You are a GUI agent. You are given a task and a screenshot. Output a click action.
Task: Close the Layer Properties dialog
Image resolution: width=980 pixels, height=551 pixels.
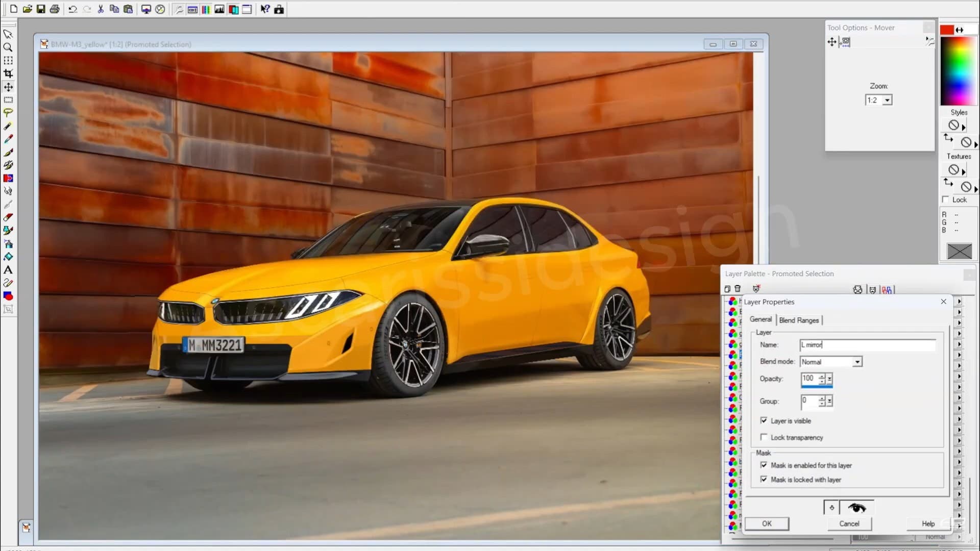click(x=943, y=302)
